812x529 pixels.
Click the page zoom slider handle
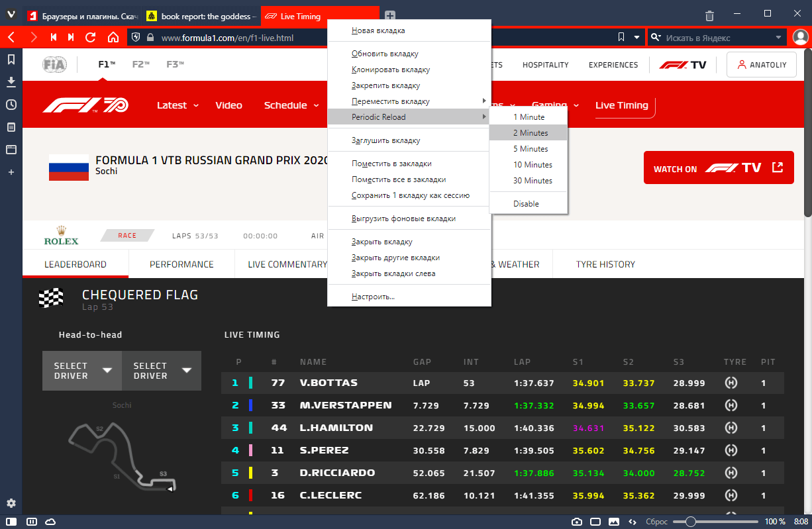tap(691, 522)
